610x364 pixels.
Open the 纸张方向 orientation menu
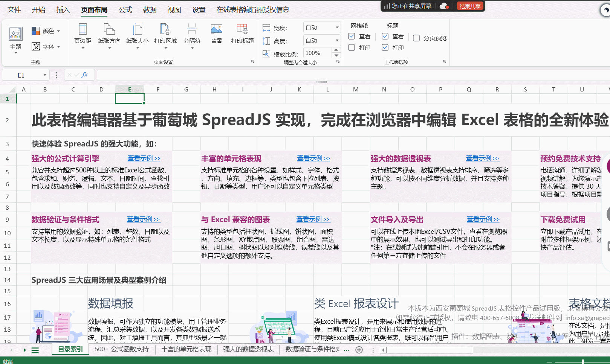tap(109, 37)
